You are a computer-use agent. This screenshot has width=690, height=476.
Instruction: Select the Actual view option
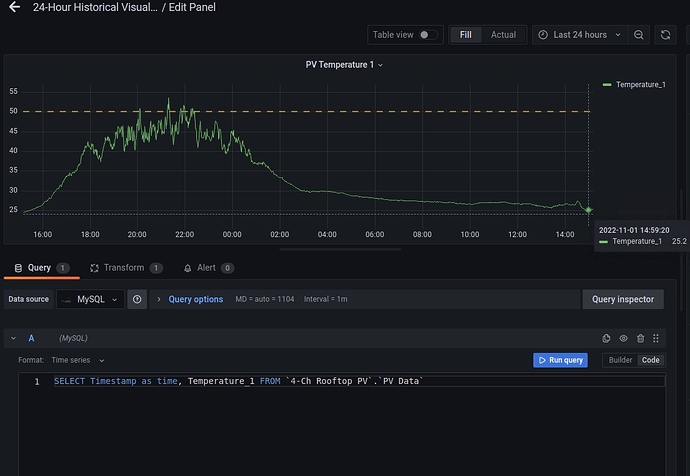(503, 35)
